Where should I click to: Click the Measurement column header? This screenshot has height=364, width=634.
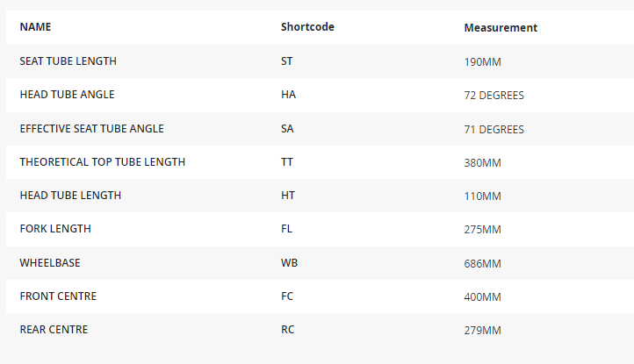501,28
